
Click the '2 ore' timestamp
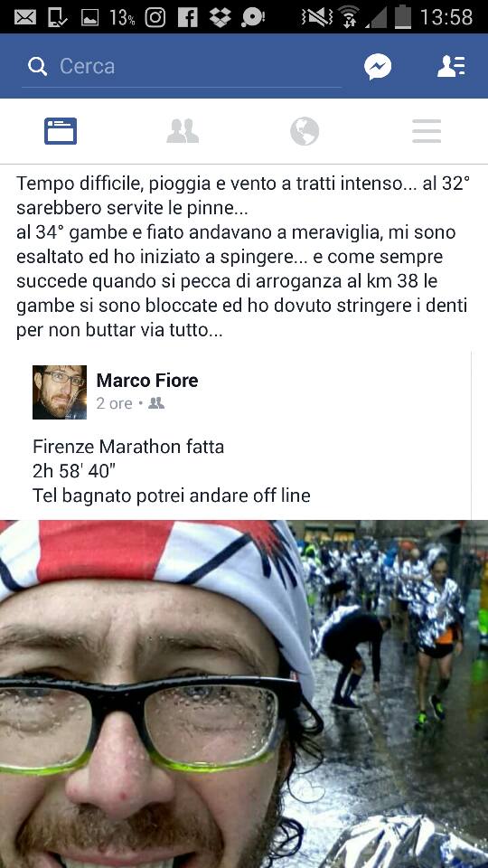pos(114,403)
